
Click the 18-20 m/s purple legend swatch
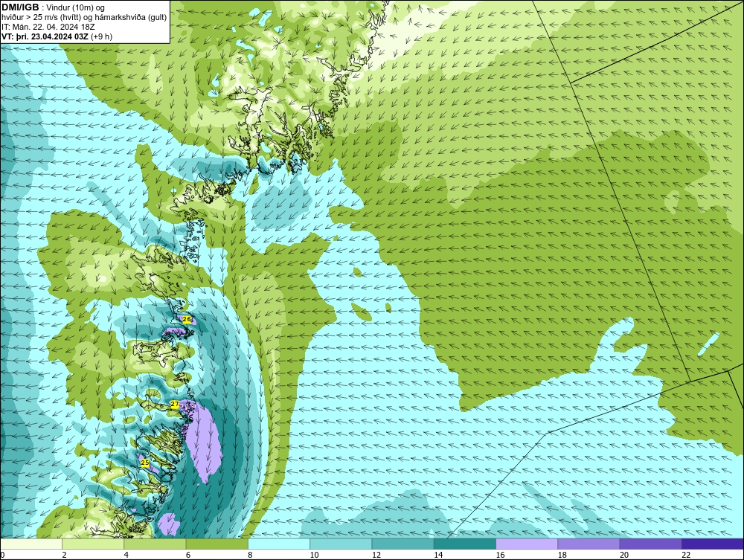(x=589, y=544)
